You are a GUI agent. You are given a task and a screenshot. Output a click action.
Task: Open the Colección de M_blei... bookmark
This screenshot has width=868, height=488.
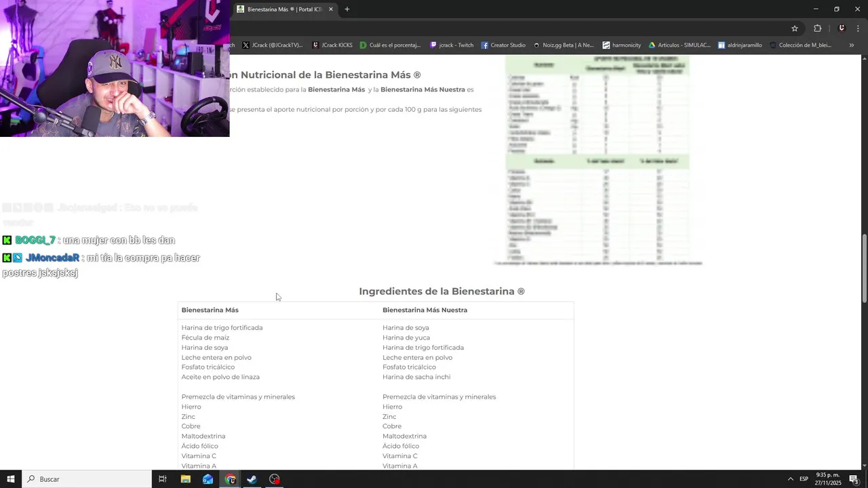click(800, 45)
